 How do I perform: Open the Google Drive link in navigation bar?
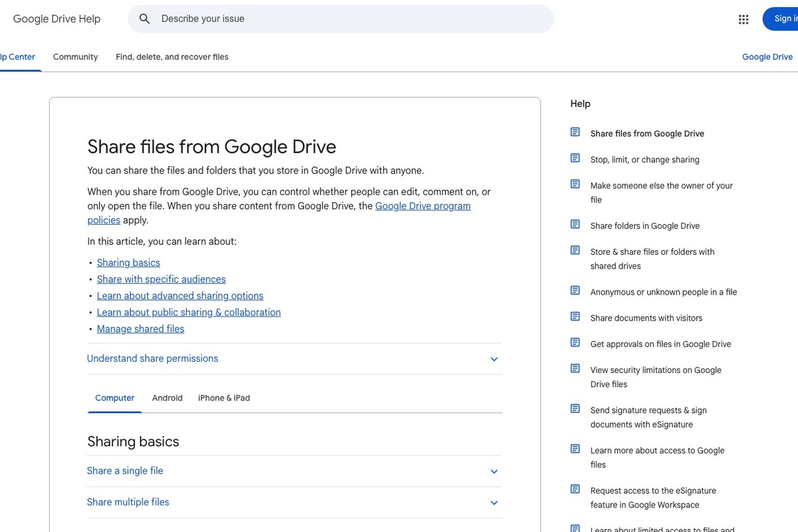(x=767, y=57)
